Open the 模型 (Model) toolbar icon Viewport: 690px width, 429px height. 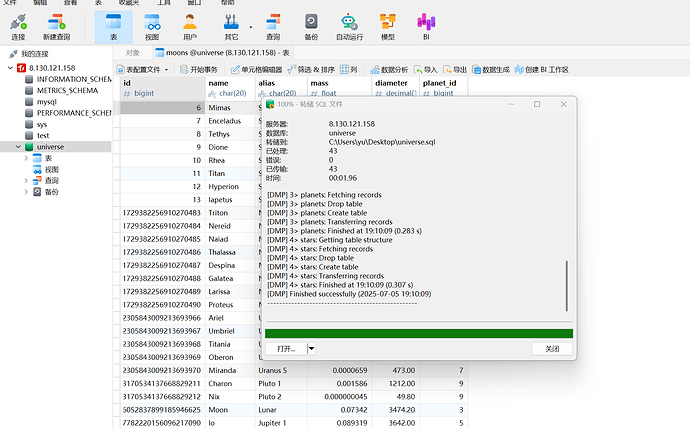388,27
